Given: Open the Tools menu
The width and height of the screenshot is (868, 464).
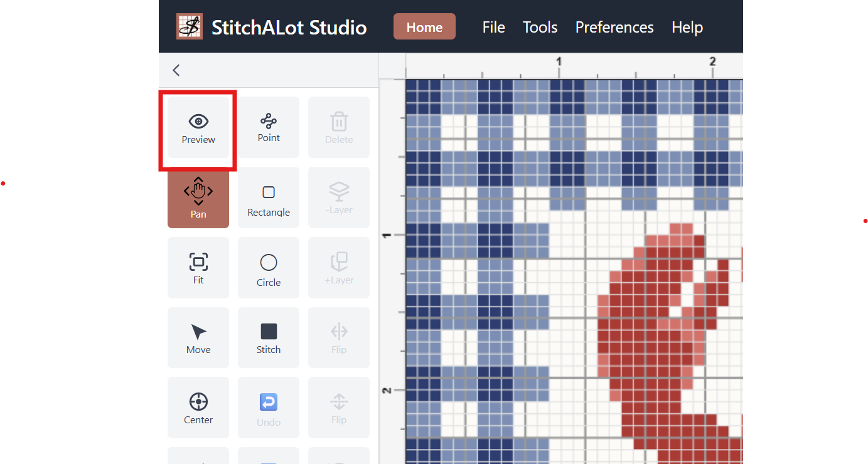Looking at the screenshot, I should point(540,27).
